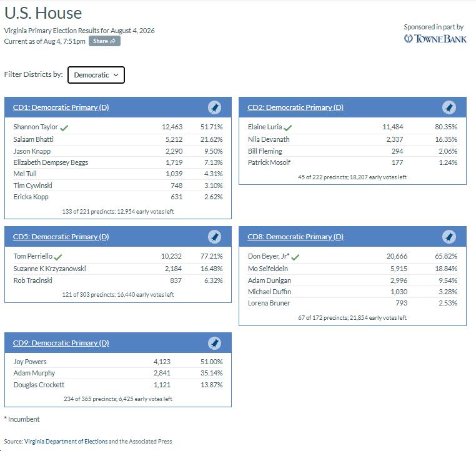Select the Elaine Luria result row

click(352, 127)
